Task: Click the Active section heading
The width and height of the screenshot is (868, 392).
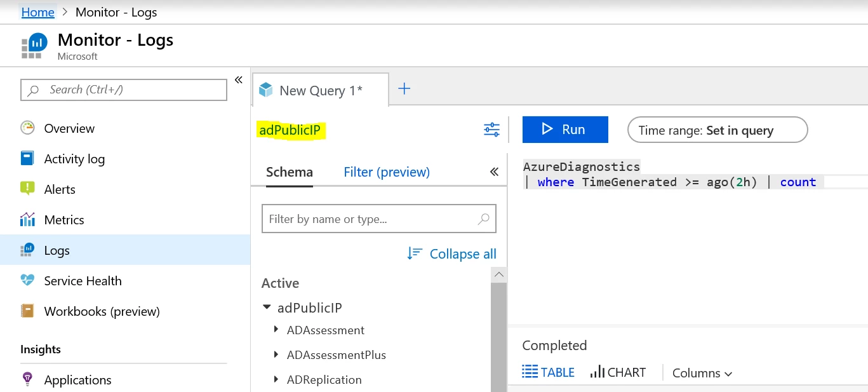Action: (280, 283)
